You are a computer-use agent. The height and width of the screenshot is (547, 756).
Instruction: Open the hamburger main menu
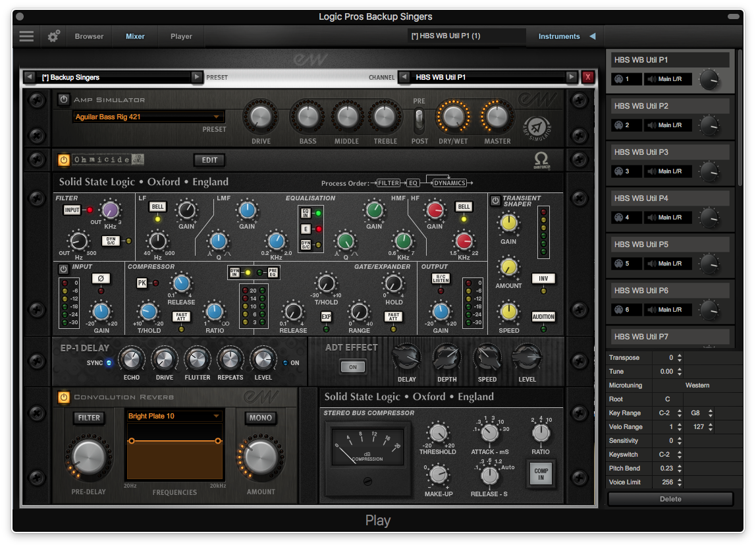coord(26,36)
